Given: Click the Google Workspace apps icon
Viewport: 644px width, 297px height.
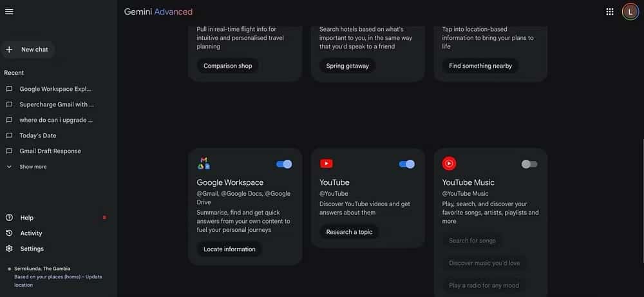Looking at the screenshot, I should click(204, 164).
